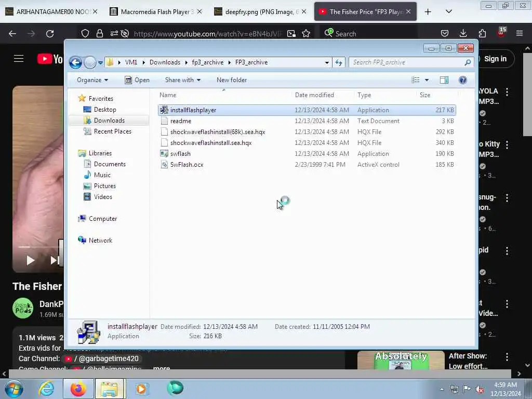Open Internet Explorer from taskbar
Image resolution: width=532 pixels, height=399 pixels.
coord(46,389)
